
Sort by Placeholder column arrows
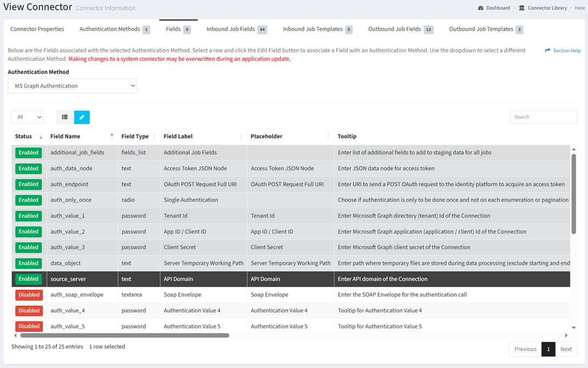click(328, 136)
